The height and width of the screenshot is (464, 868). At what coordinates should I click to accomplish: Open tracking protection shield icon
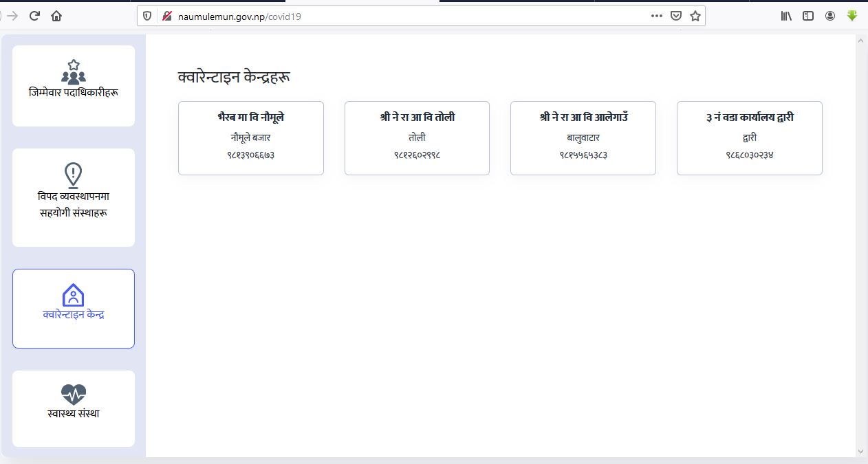coord(147,16)
